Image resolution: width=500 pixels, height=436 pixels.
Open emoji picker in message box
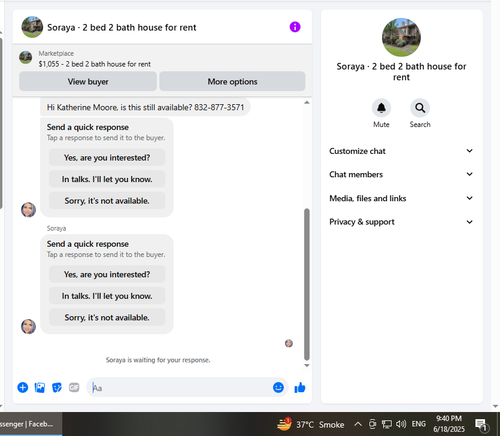[x=278, y=387]
